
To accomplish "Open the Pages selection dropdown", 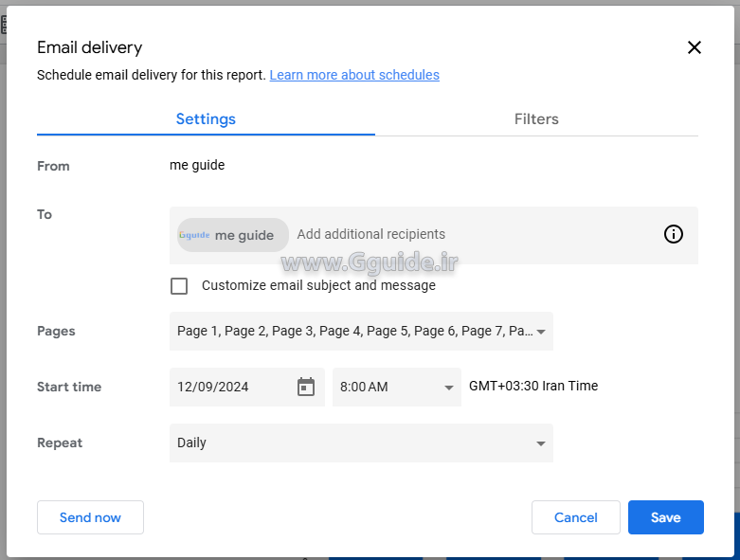I will 351,332.
